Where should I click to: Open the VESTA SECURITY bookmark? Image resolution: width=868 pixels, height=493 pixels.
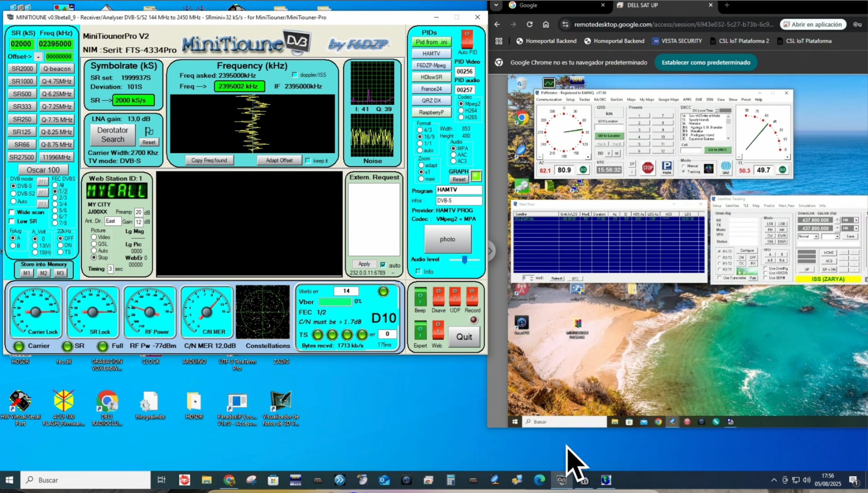pyautogui.click(x=677, y=41)
